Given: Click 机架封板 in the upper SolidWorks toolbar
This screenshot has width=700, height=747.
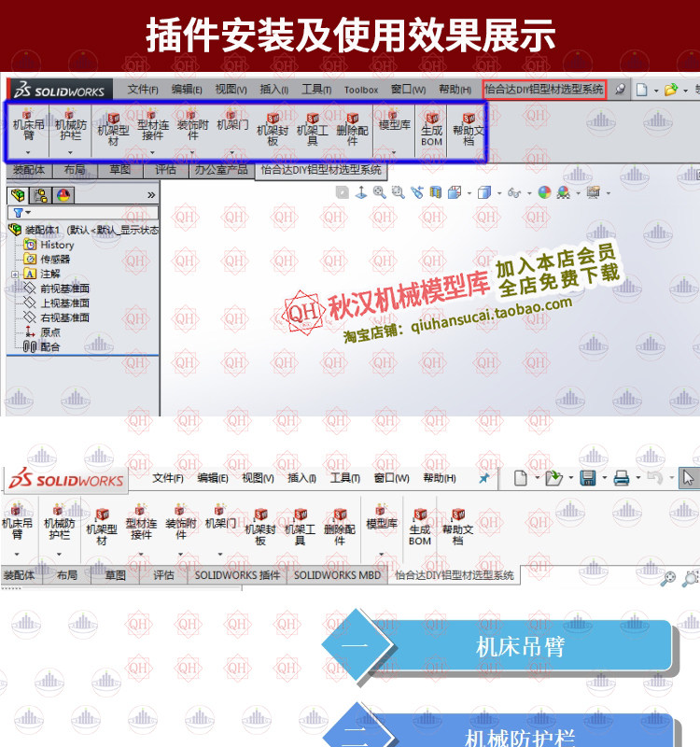Looking at the screenshot, I should point(273,130).
